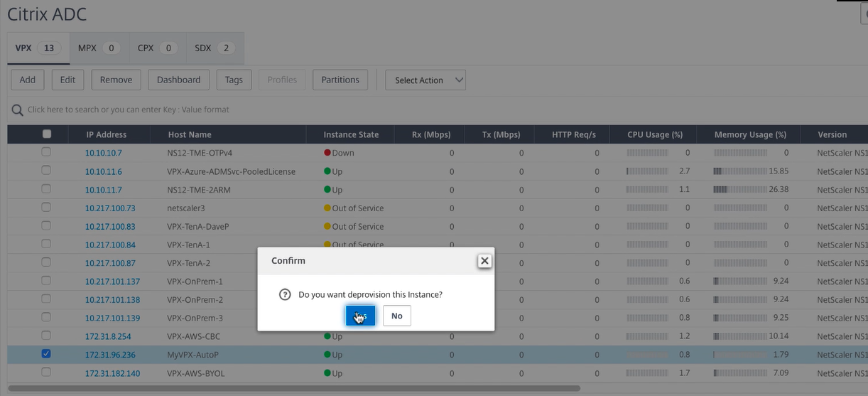Click yellow Out of Service dot for netscaler3
The image size is (868, 396).
pos(327,208)
